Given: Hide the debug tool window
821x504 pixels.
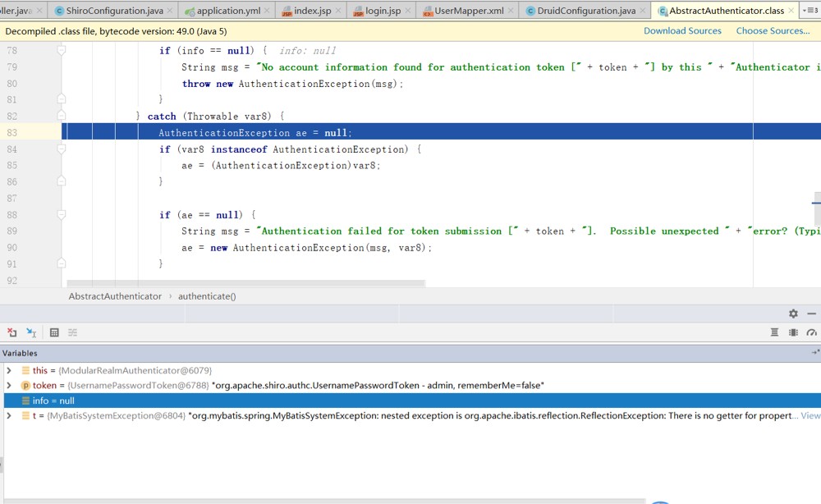Looking at the screenshot, I should coord(812,314).
